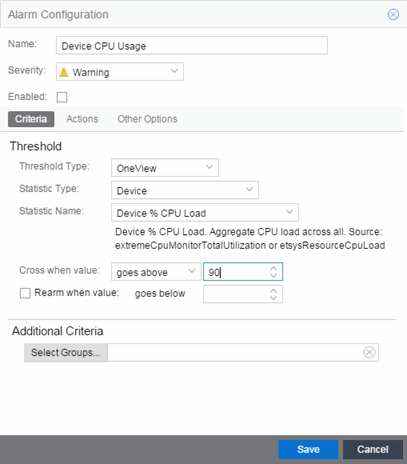
Task: Toggle the Enabled checkbox
Action: click(62, 97)
